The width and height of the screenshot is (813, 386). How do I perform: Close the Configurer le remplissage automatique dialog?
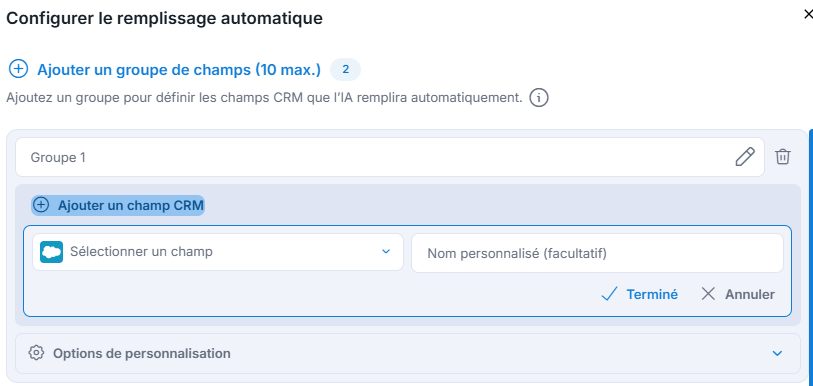pyautogui.click(x=808, y=15)
